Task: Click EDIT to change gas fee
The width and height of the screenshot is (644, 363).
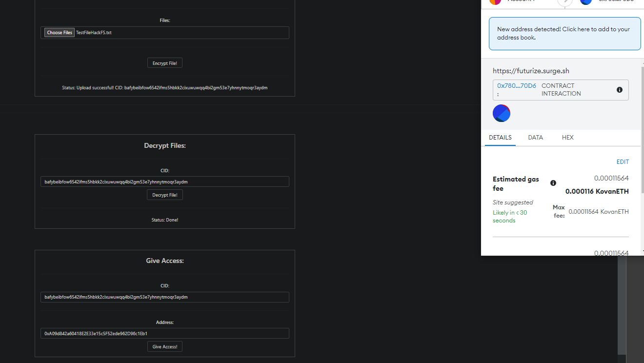Action: pyautogui.click(x=623, y=162)
